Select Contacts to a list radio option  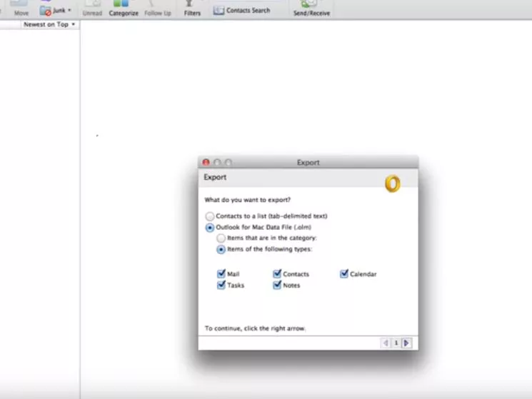[x=210, y=216]
